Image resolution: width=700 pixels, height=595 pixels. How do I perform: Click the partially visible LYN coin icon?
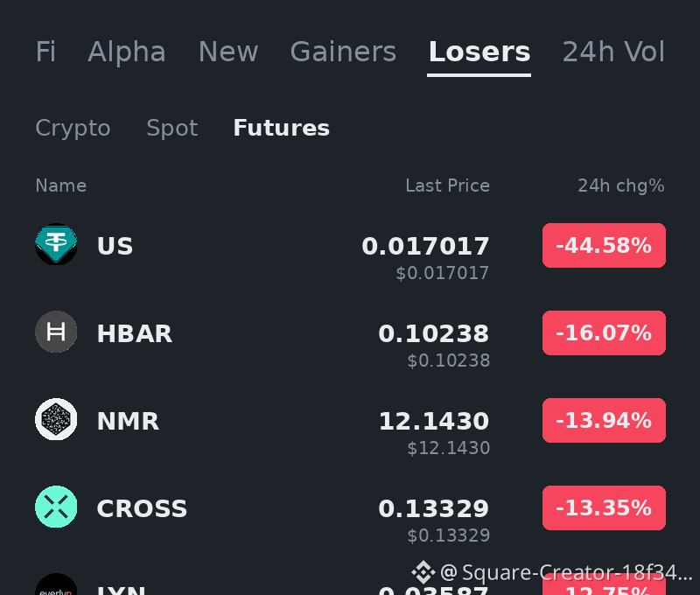[56, 584]
